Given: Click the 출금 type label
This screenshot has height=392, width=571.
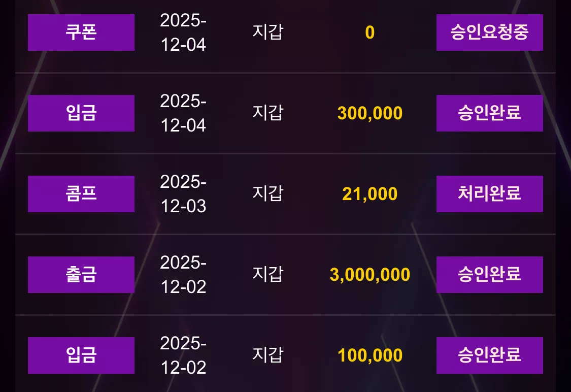Looking at the screenshot, I should click(81, 275).
